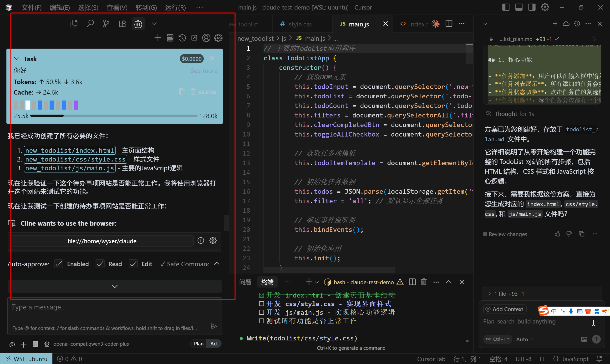The image size is (610, 364).
Task: Open Cline account icon
Action: click(x=206, y=38)
